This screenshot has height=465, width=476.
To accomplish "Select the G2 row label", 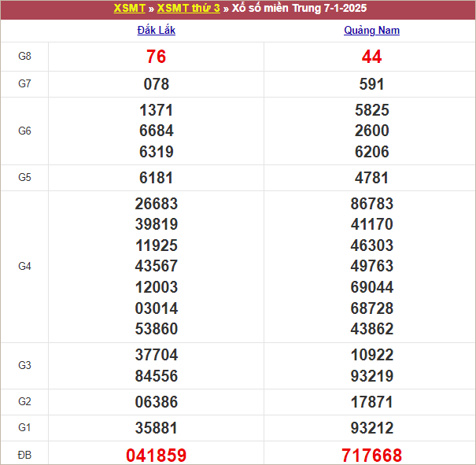I will click(x=24, y=401).
